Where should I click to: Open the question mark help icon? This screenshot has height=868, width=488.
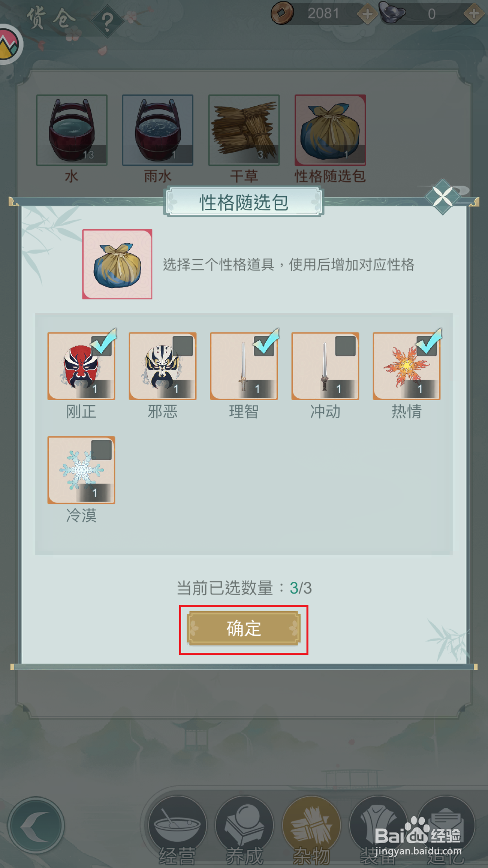107,22
